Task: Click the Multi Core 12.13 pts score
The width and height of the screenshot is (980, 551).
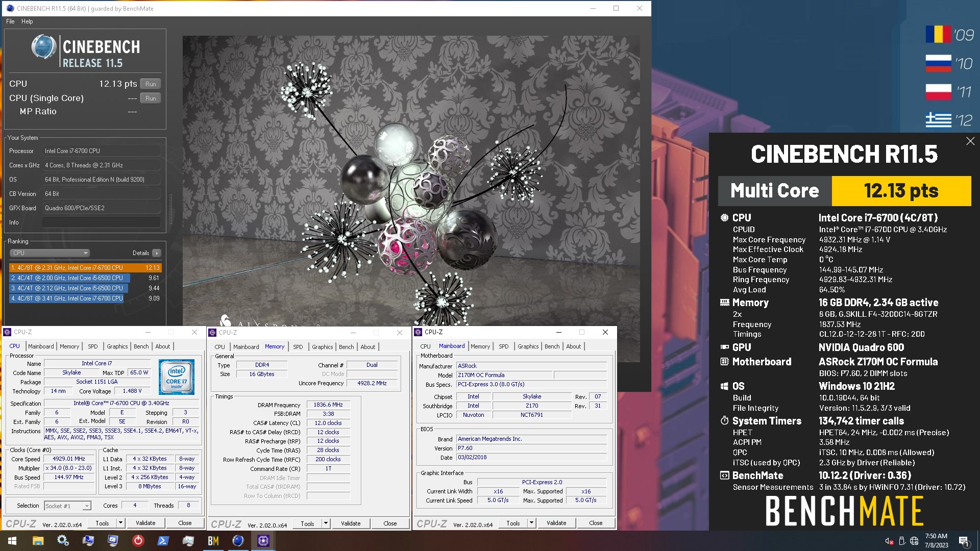Action: tap(901, 191)
